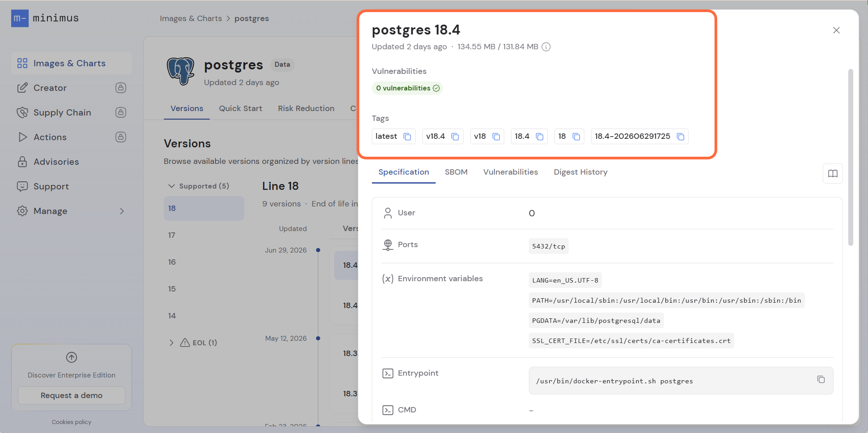The height and width of the screenshot is (433, 868).
Task: Expand the EOL (1) version group
Action: (x=192, y=343)
